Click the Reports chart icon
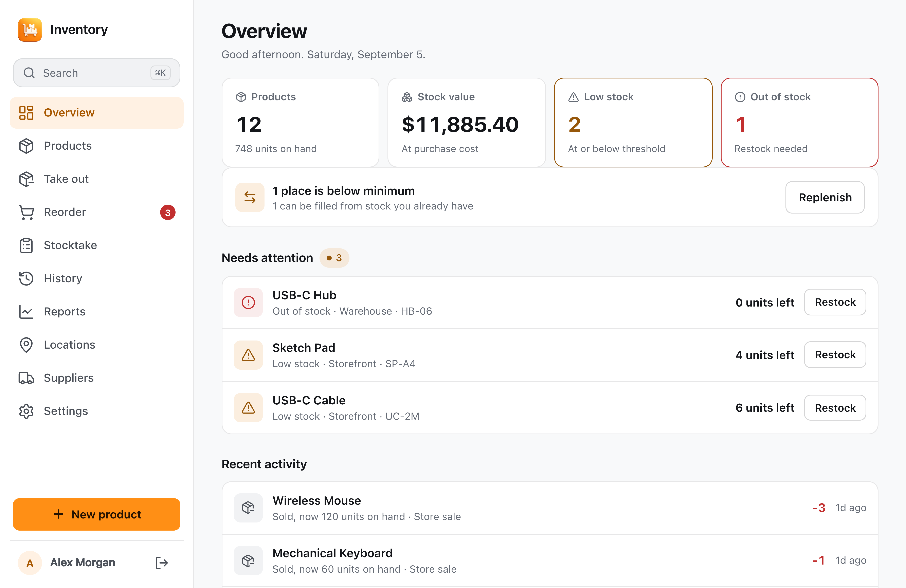The width and height of the screenshot is (906, 588). coord(26,311)
